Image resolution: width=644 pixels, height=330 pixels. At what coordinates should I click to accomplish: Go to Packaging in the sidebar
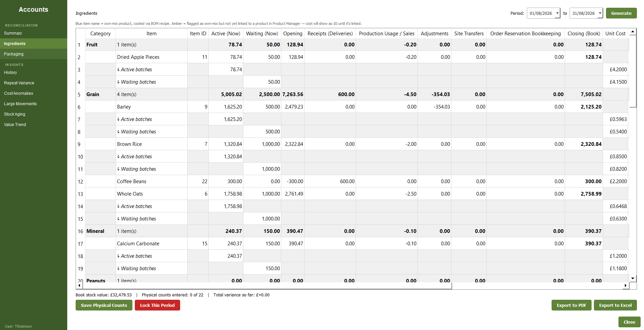(x=34, y=54)
